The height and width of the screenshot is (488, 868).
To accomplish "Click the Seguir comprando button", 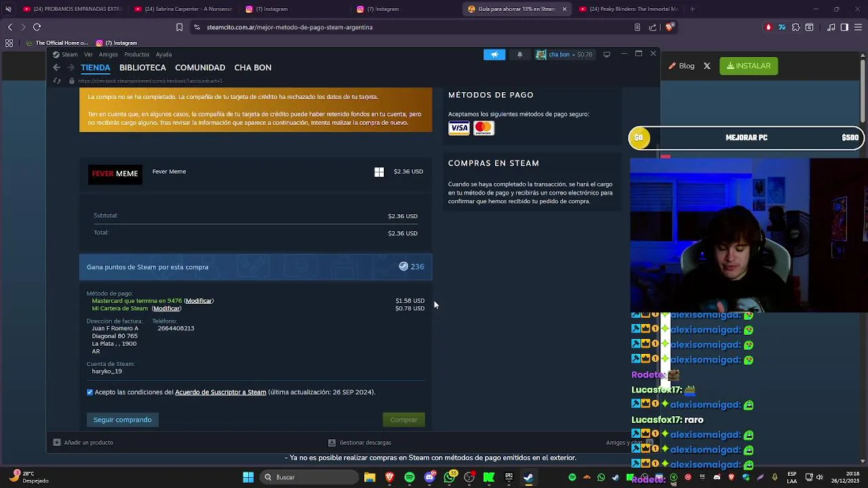I will (123, 420).
